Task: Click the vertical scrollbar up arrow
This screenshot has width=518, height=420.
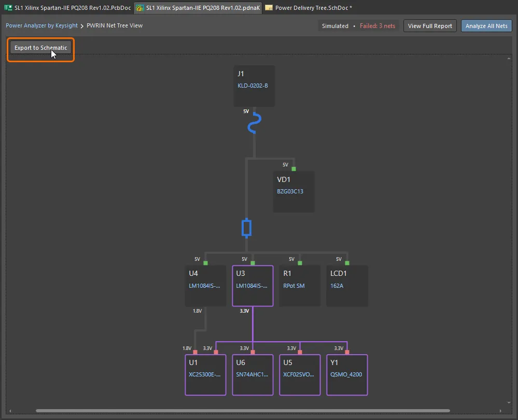Action: 509,59
